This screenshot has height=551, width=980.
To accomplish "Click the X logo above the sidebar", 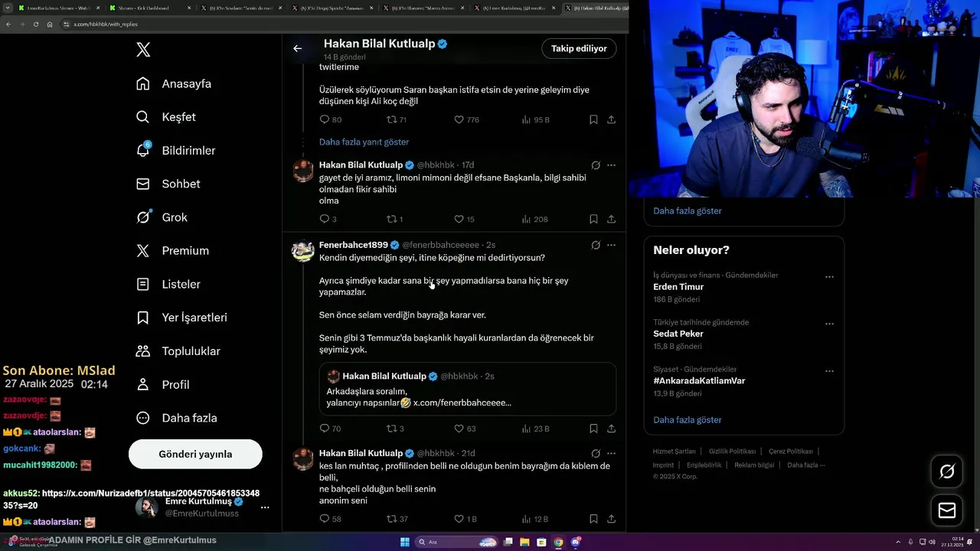I will pos(143,50).
